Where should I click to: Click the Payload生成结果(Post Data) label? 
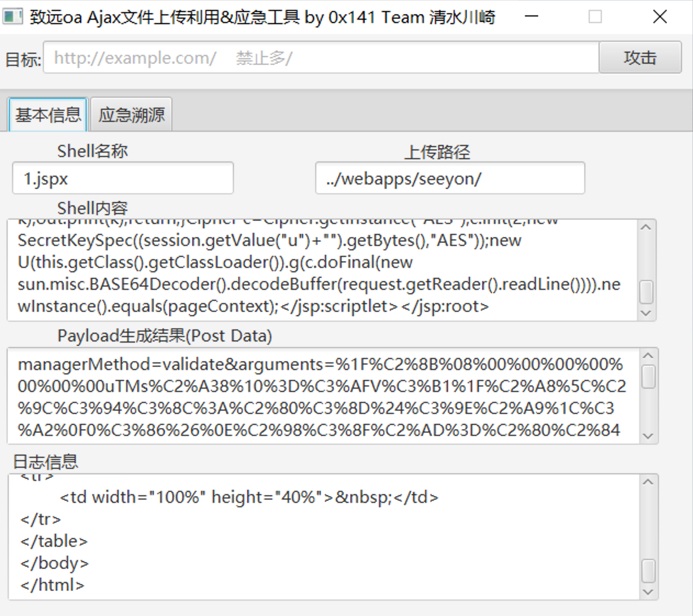coord(165,336)
